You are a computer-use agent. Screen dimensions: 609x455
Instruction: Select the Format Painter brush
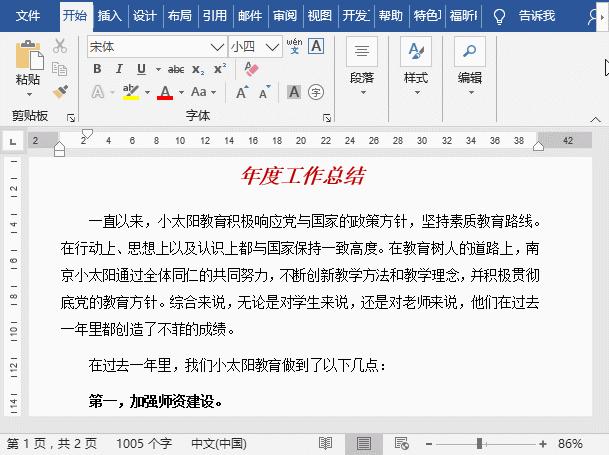[60, 92]
